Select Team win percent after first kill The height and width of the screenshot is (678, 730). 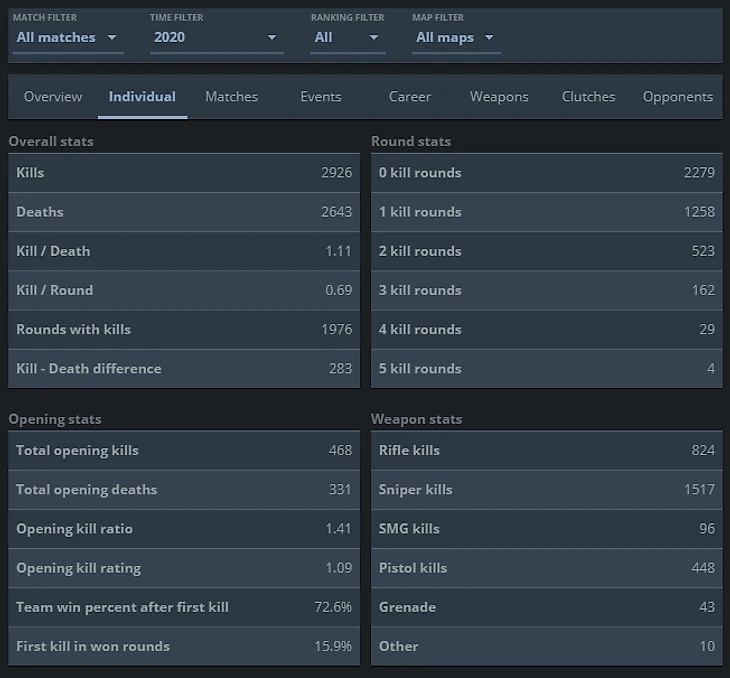click(183, 607)
